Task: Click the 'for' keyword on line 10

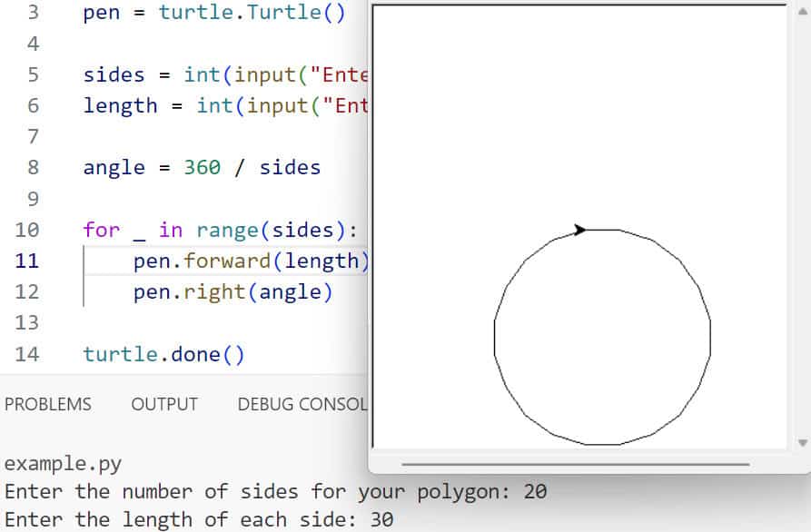Action: pos(101,230)
